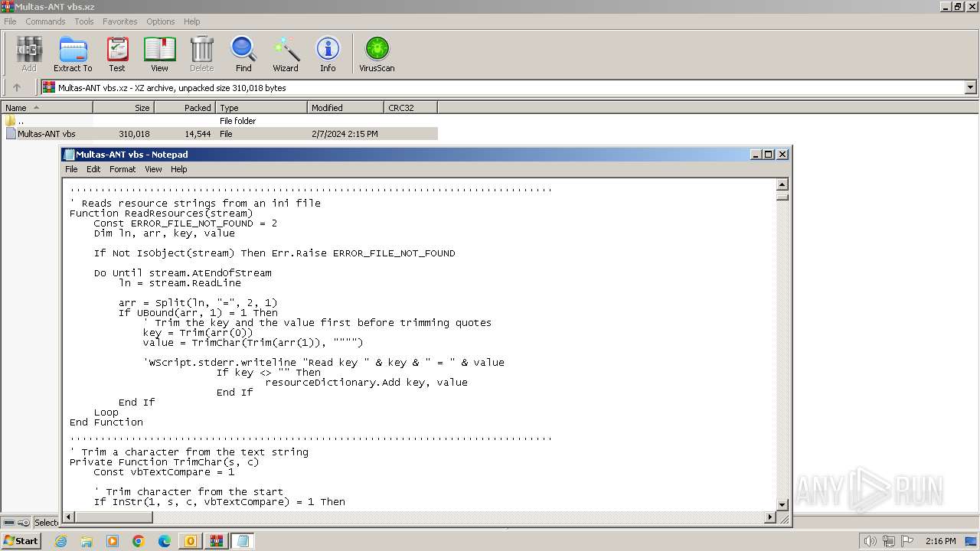Run the VirusScan bug icon

377,54
